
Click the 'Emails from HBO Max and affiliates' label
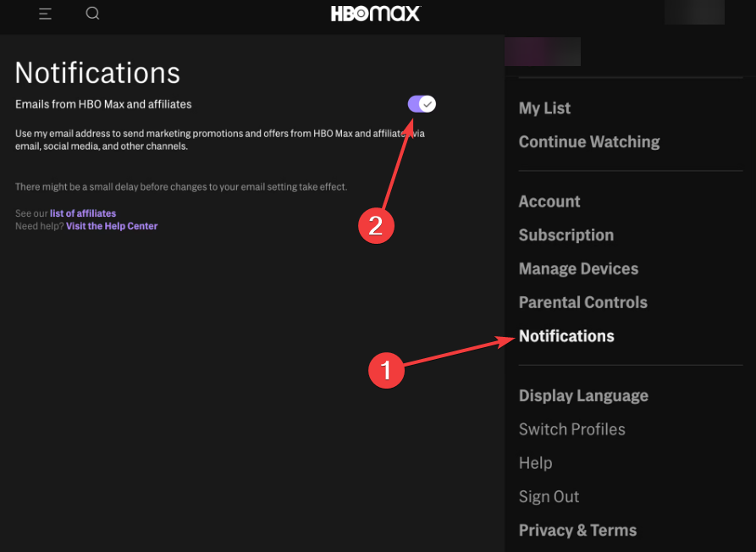click(103, 104)
